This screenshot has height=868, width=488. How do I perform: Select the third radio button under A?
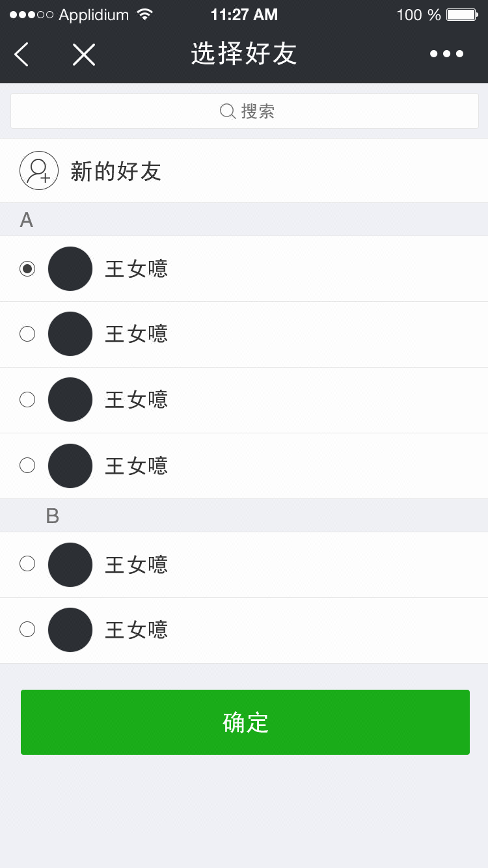(x=27, y=400)
